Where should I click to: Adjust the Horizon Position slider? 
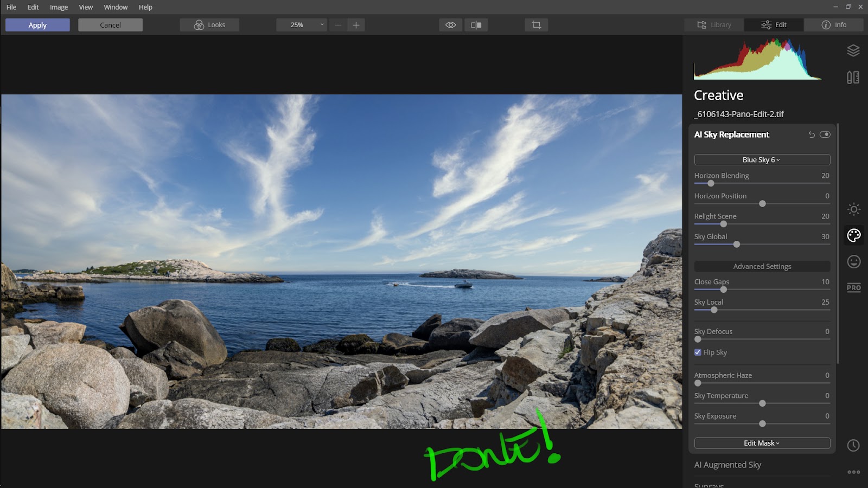(762, 204)
